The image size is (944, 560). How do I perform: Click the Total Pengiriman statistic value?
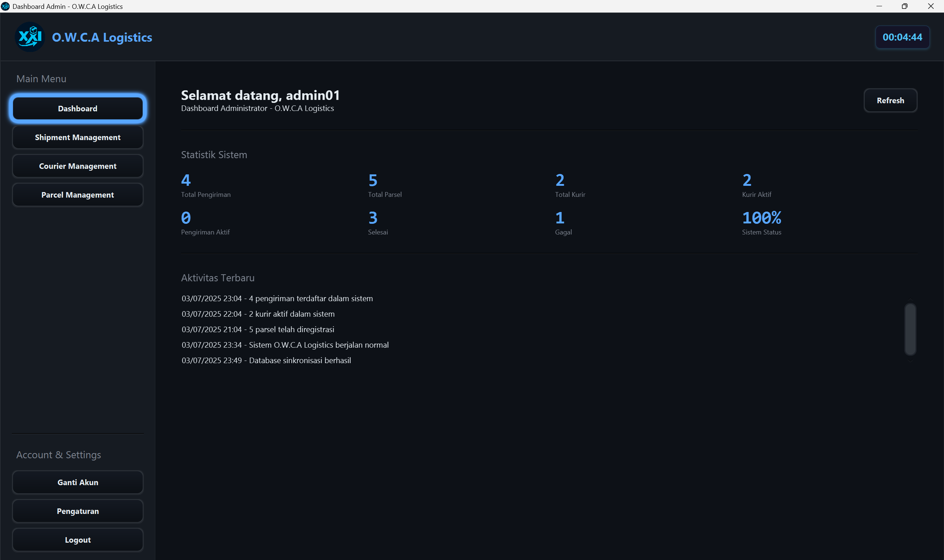click(186, 180)
